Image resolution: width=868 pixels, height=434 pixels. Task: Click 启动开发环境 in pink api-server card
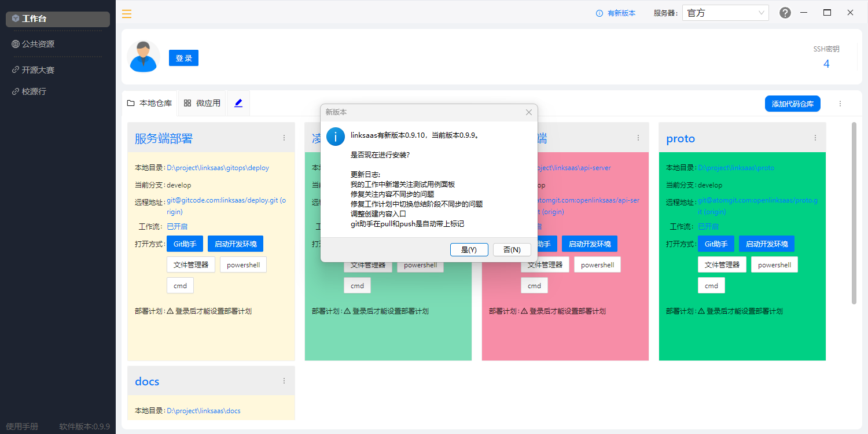[590, 244]
